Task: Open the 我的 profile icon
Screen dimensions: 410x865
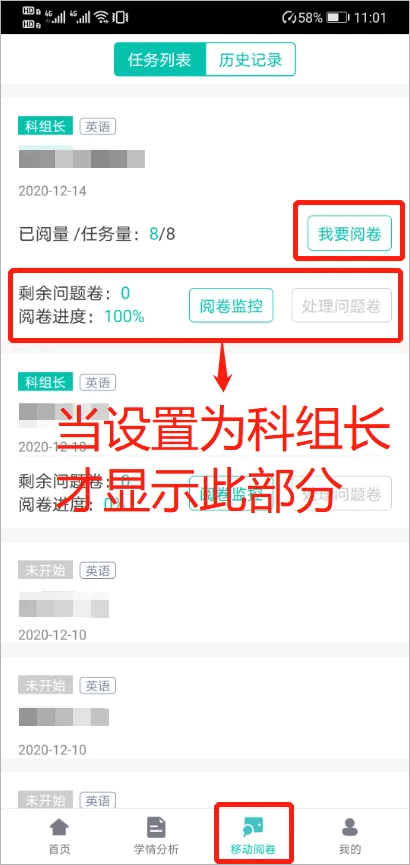Action: point(349,827)
